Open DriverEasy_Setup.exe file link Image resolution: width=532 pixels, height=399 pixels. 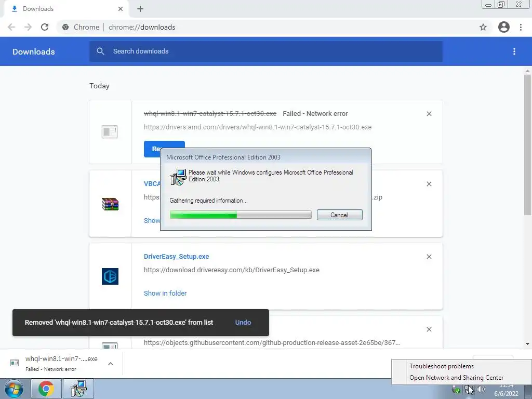point(177,257)
